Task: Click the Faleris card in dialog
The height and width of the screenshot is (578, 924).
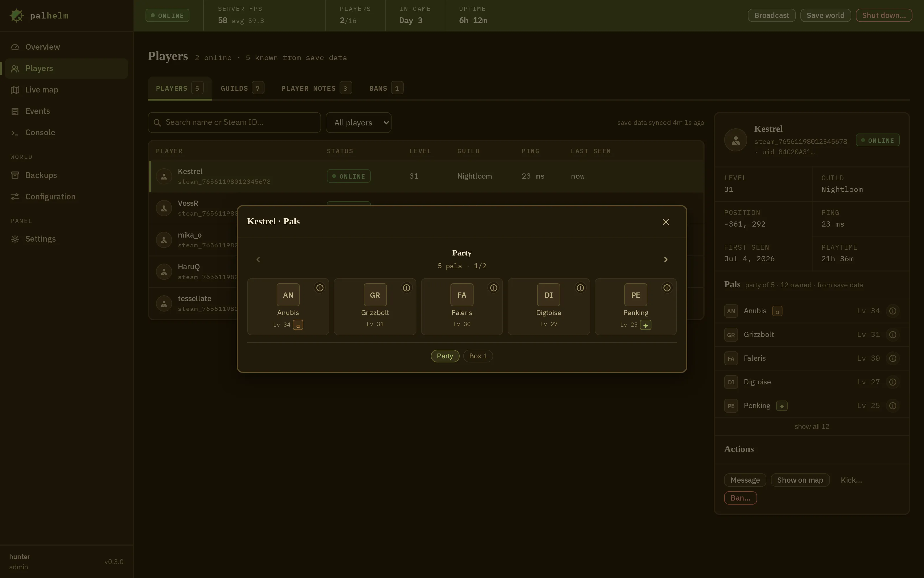Action: pos(462,307)
